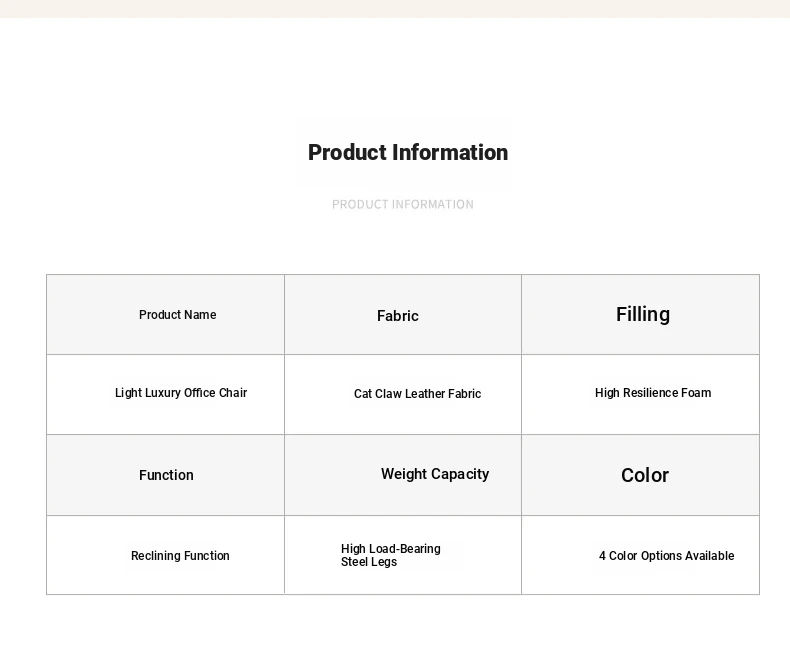The height and width of the screenshot is (646, 790).
Task: Click Cat Claw Leather Fabric cell
Action: pyautogui.click(x=403, y=395)
